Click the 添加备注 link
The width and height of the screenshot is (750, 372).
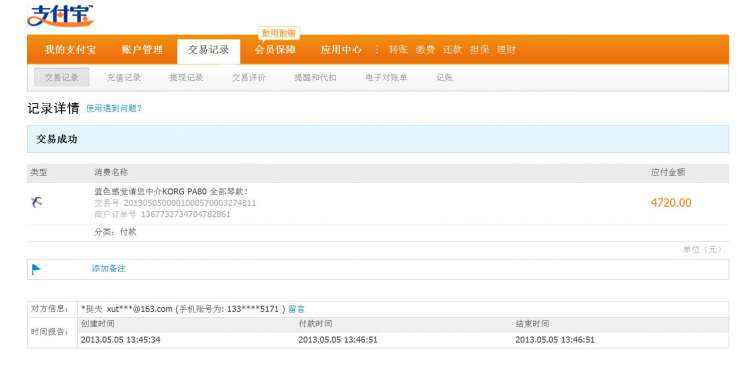(109, 269)
